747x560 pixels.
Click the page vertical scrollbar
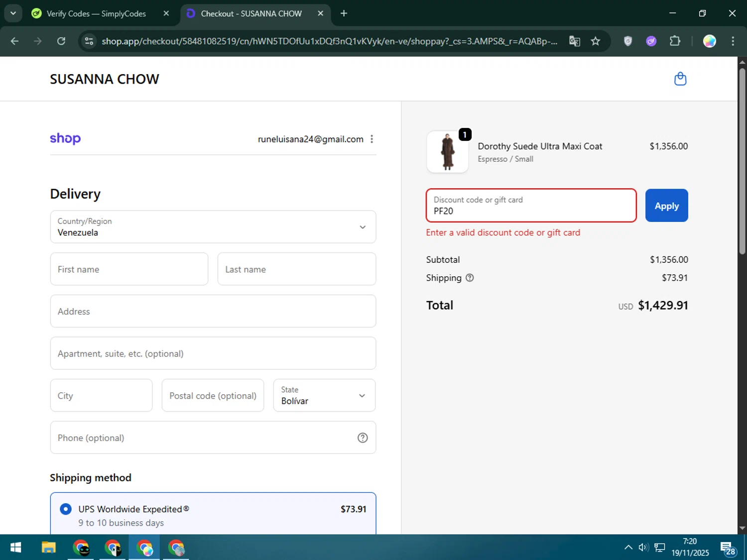(x=742, y=162)
